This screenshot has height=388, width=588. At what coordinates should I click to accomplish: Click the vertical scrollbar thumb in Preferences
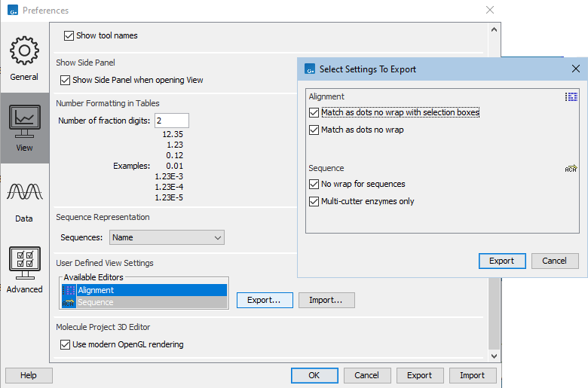495,313
